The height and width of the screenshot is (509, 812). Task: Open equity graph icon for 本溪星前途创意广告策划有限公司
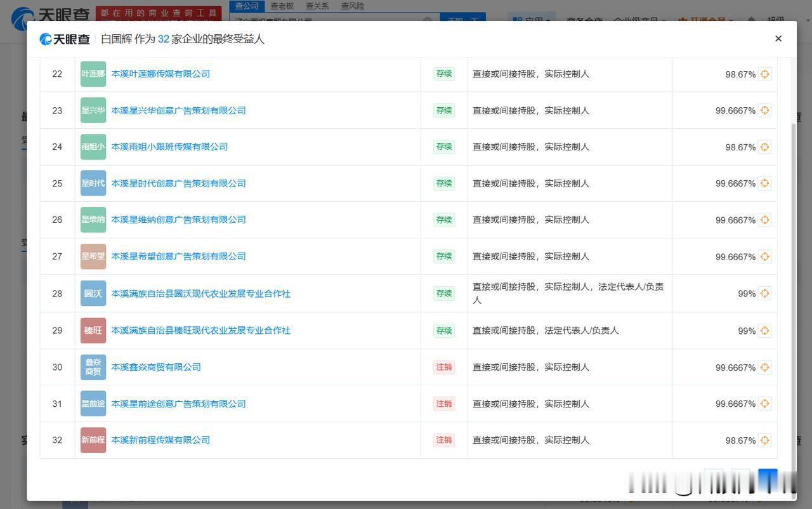(x=764, y=404)
